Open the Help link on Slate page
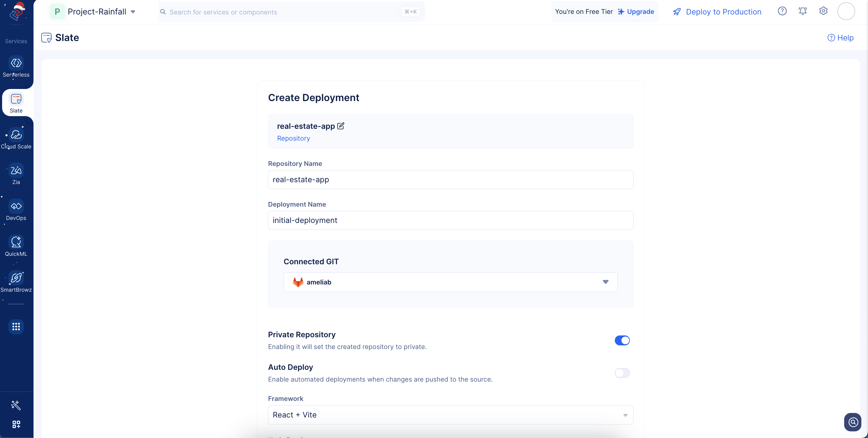868x438 pixels. [x=840, y=38]
